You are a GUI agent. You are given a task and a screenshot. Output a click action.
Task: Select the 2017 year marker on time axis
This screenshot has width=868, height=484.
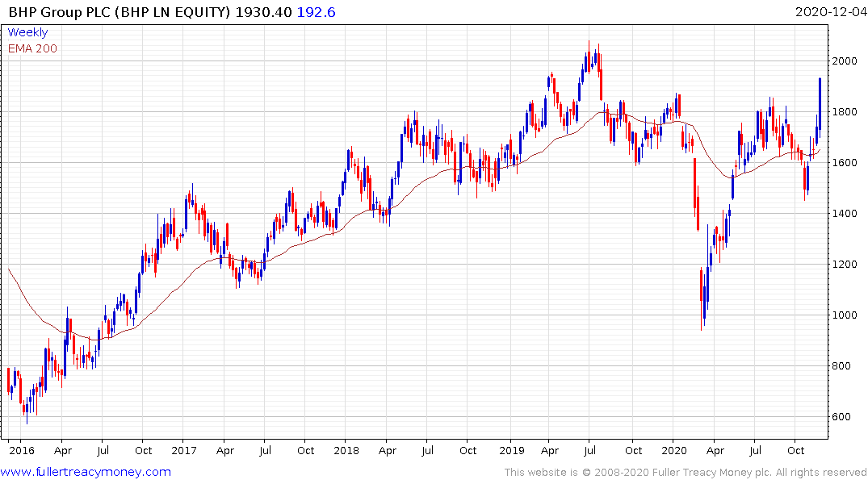[x=183, y=450]
